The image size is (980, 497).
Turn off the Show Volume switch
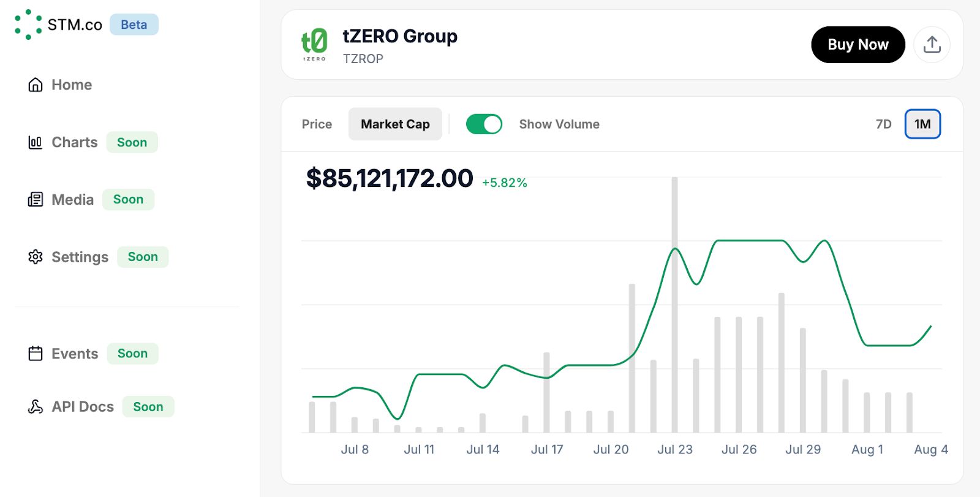(x=484, y=124)
